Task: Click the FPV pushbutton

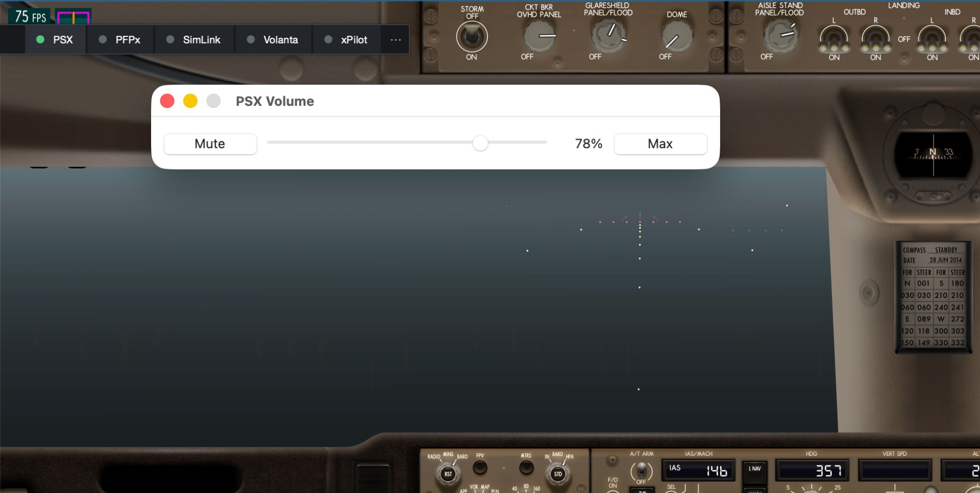Action: click(480, 467)
